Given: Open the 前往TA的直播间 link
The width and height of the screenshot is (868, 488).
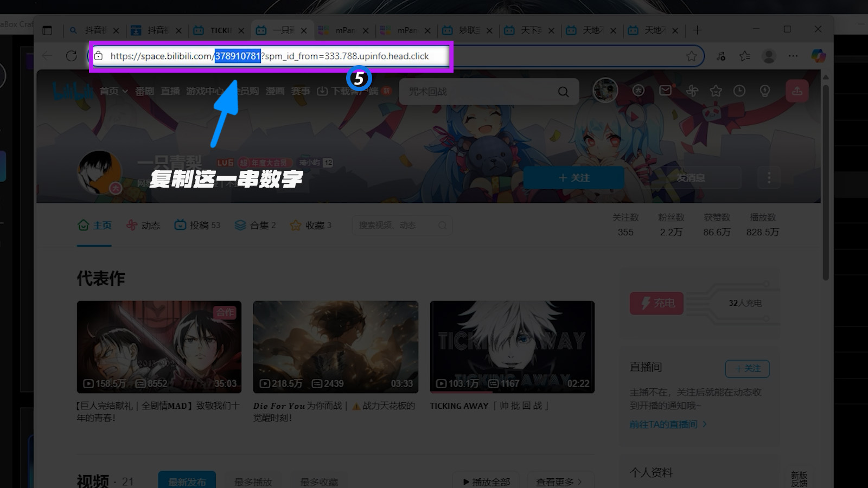Looking at the screenshot, I should pos(668,424).
